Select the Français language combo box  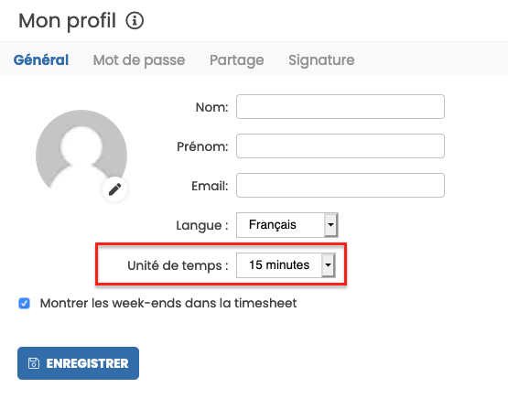(287, 225)
